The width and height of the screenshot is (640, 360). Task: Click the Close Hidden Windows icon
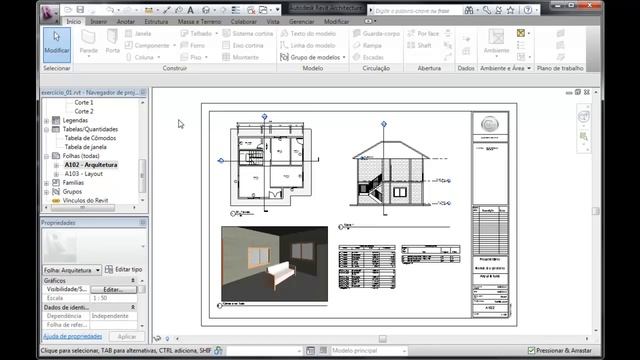[x=251, y=10]
